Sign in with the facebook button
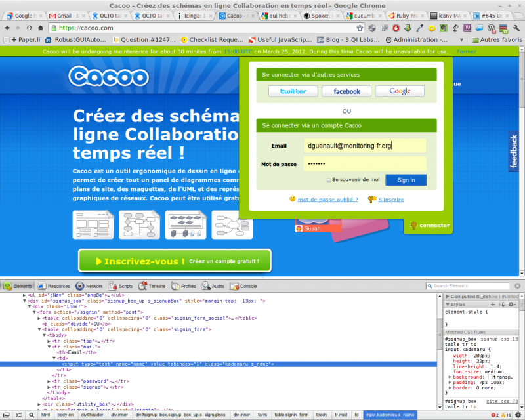Viewport: 525px width, 420px height. 346,91
